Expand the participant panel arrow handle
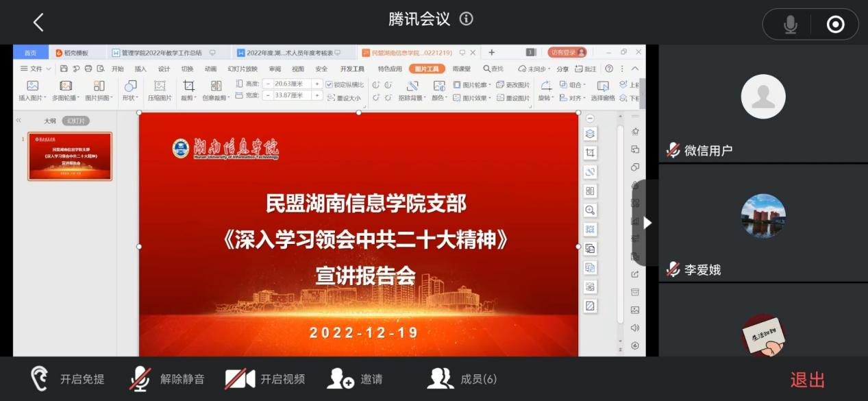The image size is (868, 401). (647, 223)
